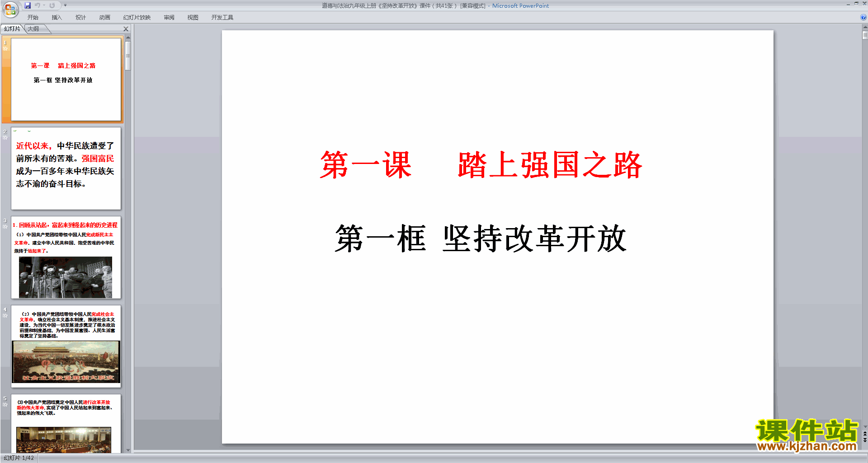
Task: Go to previous slide with double-up arrow
Action: (865, 434)
